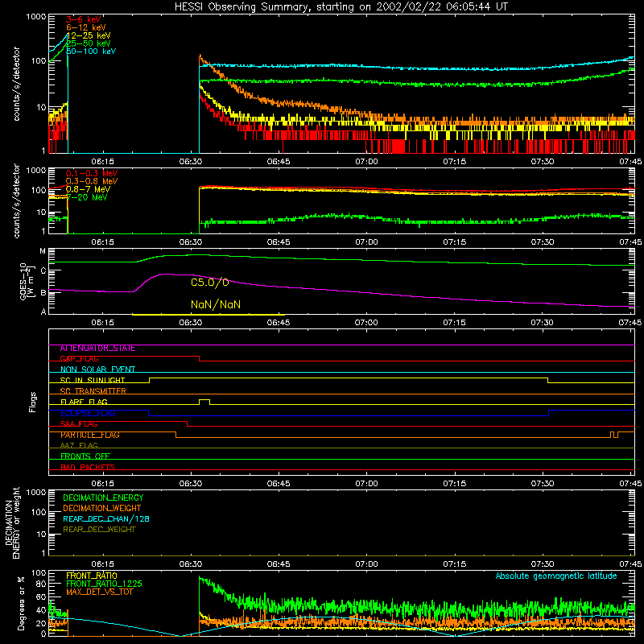This screenshot has height=644, width=644.
Task: Click the '0.3-0.8 MeV' legend label
Action: (92, 181)
